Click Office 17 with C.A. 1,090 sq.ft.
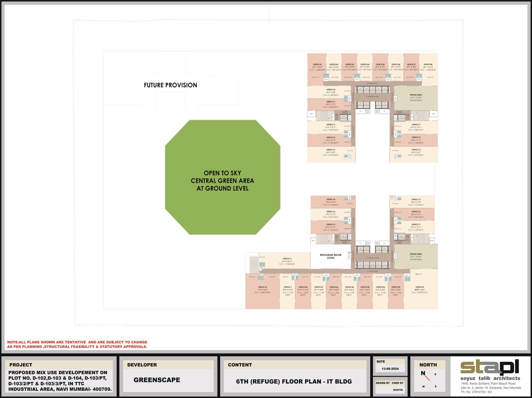This screenshot has height=398, width=532. pyautogui.click(x=330, y=104)
